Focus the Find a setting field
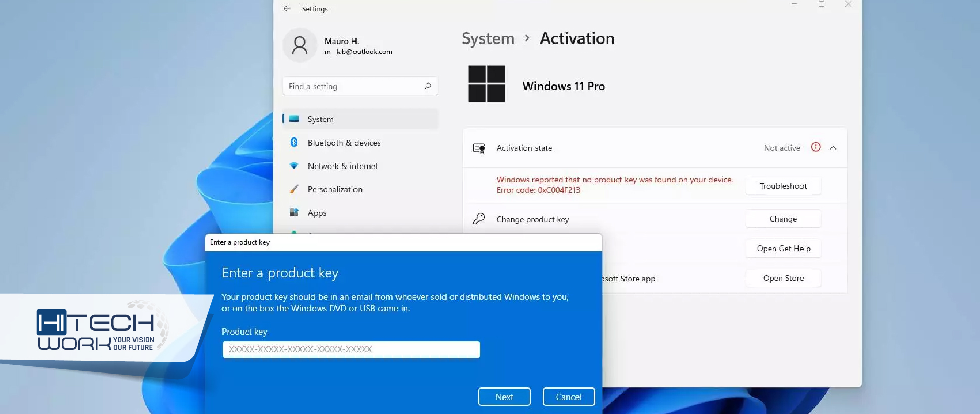 point(360,86)
